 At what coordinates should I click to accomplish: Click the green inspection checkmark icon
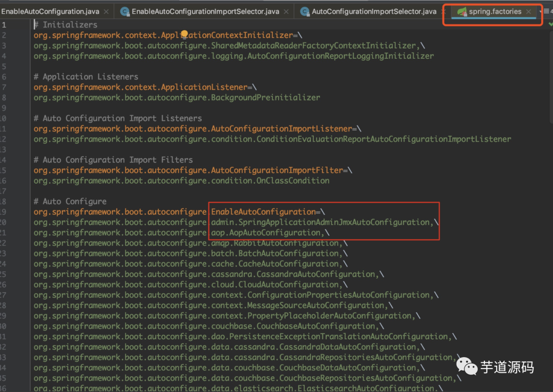tap(550, 25)
